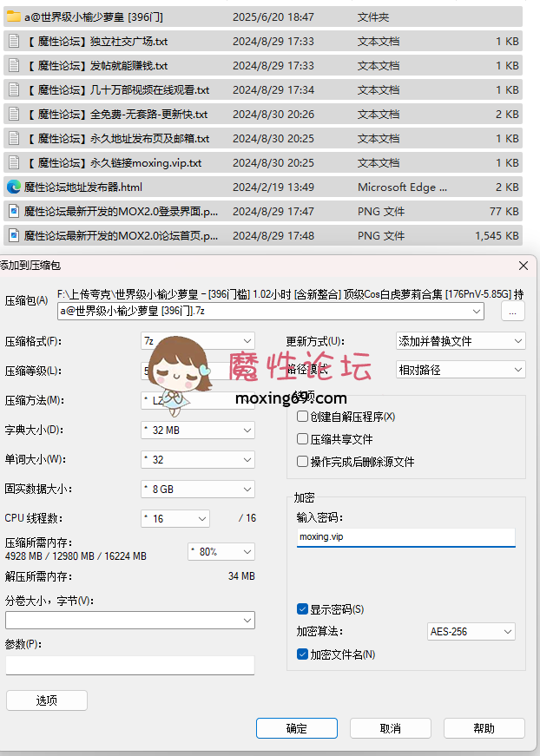Select file name 魔性论坛地址发布器.html

(x=83, y=187)
